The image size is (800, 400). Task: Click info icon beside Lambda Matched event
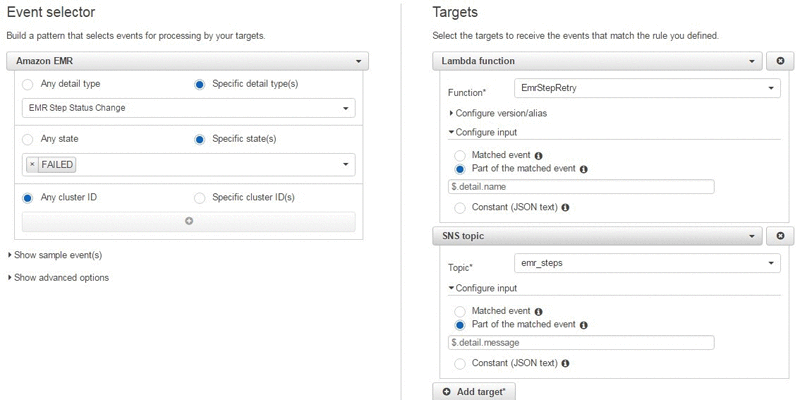pos(539,156)
